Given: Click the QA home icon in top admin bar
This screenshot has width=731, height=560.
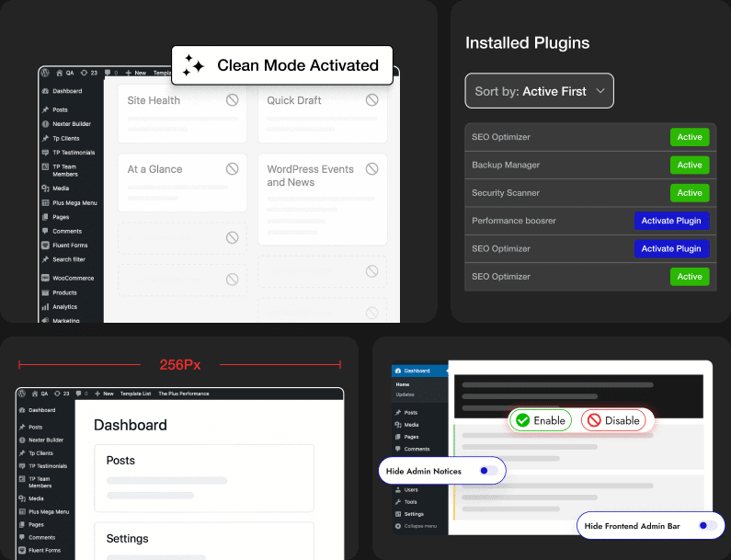Looking at the screenshot, I should (59, 73).
